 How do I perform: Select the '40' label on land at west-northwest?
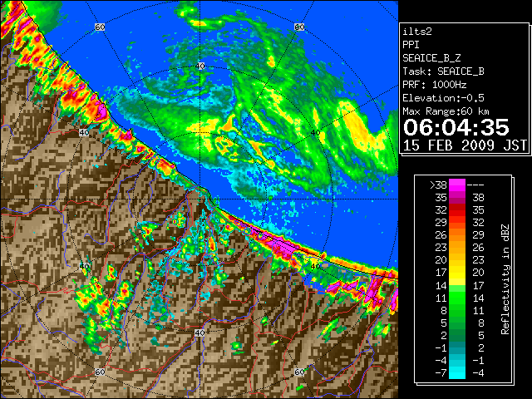(x=84, y=133)
